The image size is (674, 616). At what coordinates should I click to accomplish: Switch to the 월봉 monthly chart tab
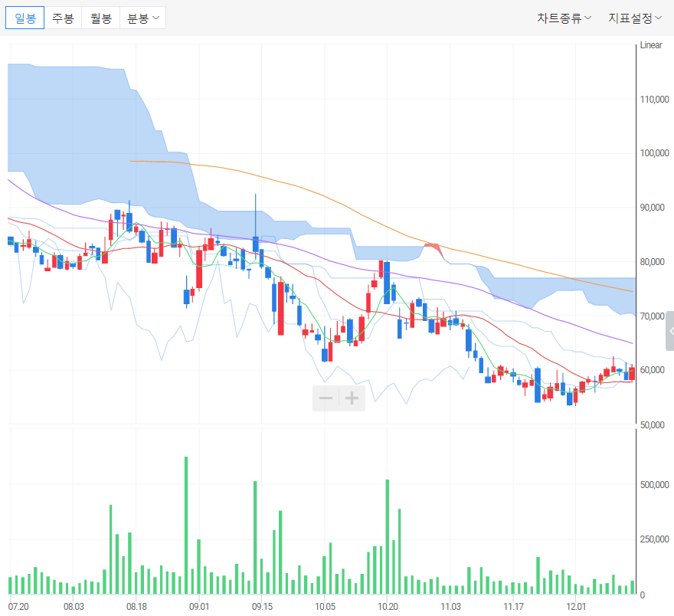100,18
